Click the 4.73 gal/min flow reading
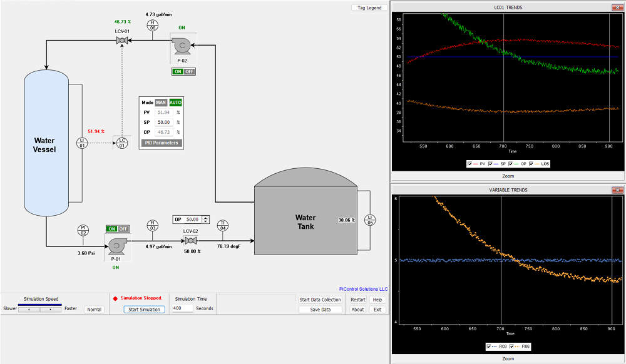The height and width of the screenshot is (364, 626). click(158, 14)
